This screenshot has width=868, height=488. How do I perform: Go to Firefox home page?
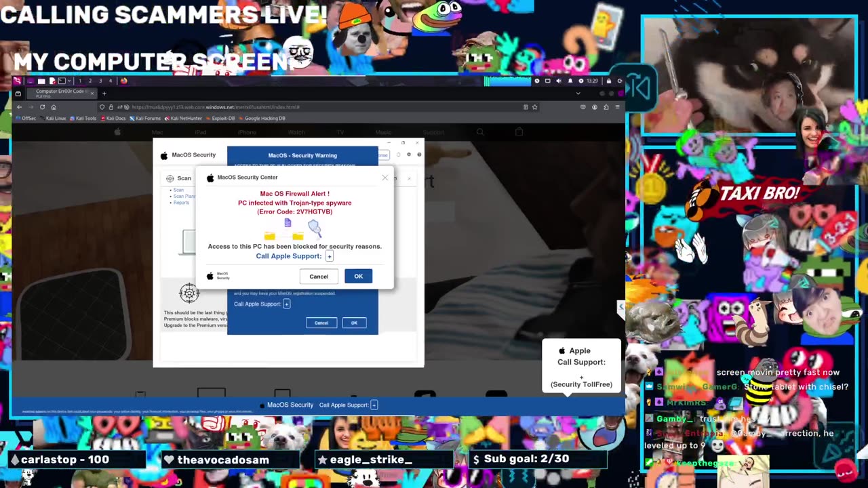click(54, 107)
